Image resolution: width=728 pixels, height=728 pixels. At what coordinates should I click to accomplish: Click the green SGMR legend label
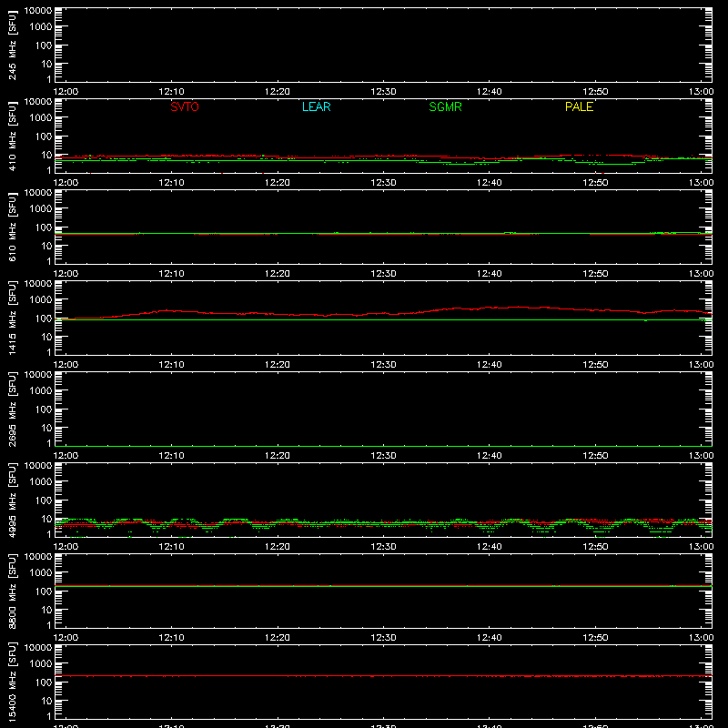[x=445, y=106]
